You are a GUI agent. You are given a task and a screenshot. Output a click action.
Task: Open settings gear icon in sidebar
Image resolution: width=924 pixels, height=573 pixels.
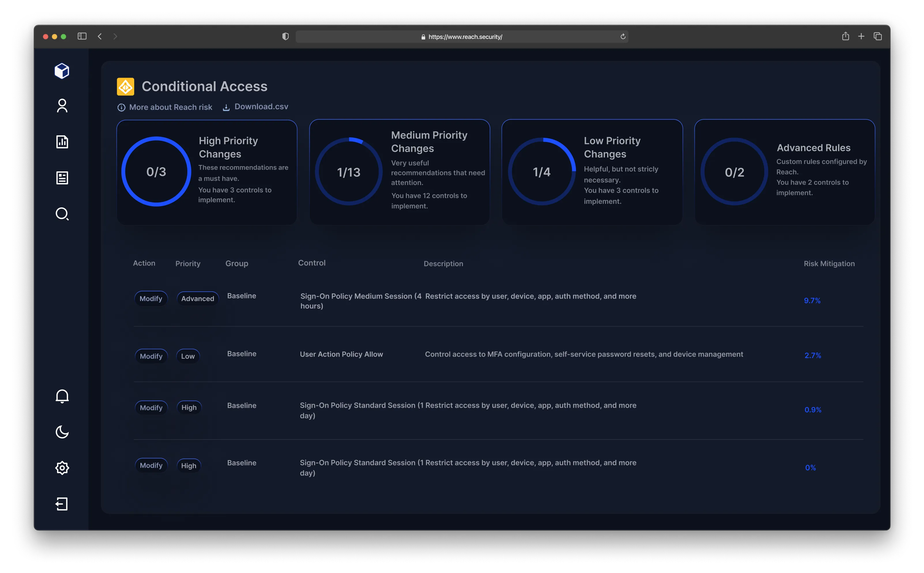click(x=62, y=468)
